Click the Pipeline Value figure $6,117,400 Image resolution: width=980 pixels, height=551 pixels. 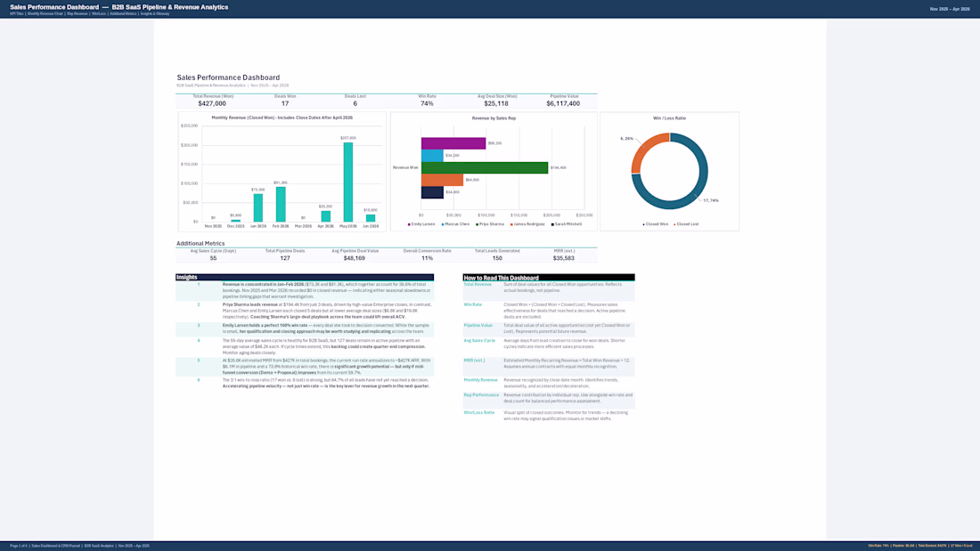tap(563, 104)
